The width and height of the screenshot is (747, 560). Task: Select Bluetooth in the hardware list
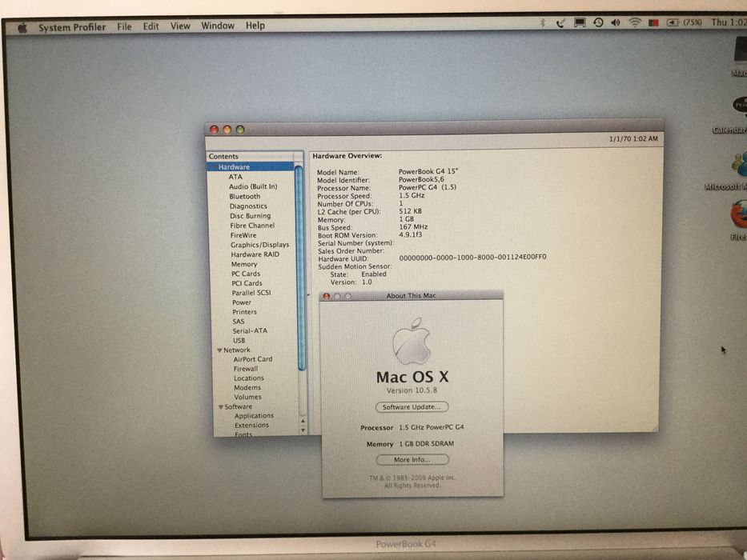(245, 196)
